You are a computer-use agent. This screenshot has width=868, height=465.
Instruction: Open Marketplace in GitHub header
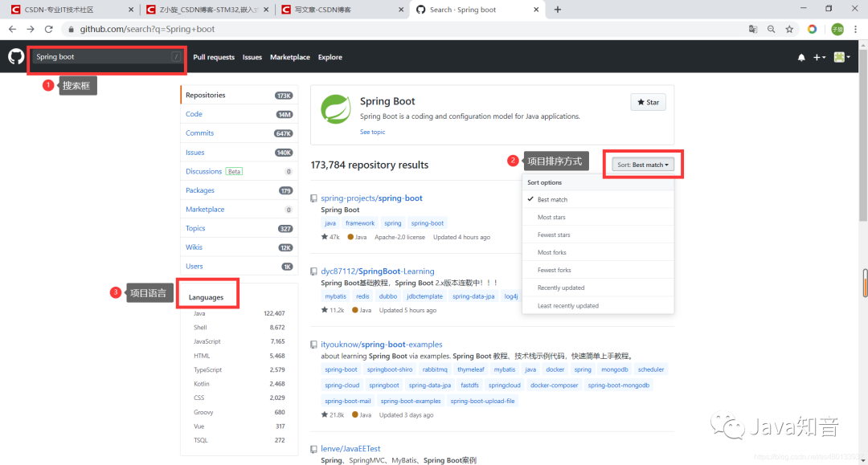point(290,57)
